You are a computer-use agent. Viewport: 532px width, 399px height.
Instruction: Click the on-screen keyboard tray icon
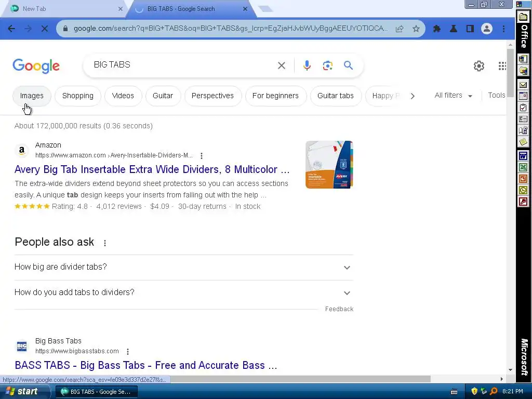[x=454, y=392]
